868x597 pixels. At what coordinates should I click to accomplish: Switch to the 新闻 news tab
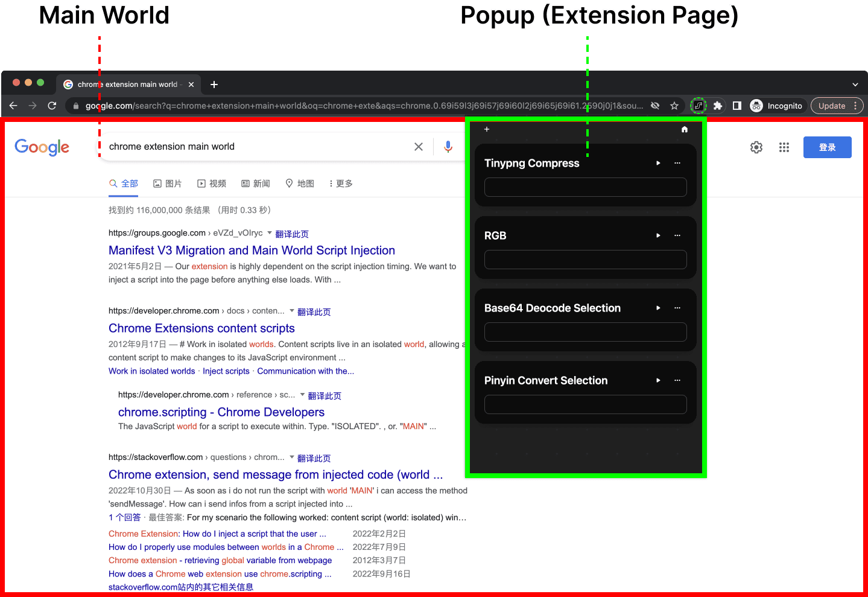pyautogui.click(x=256, y=184)
